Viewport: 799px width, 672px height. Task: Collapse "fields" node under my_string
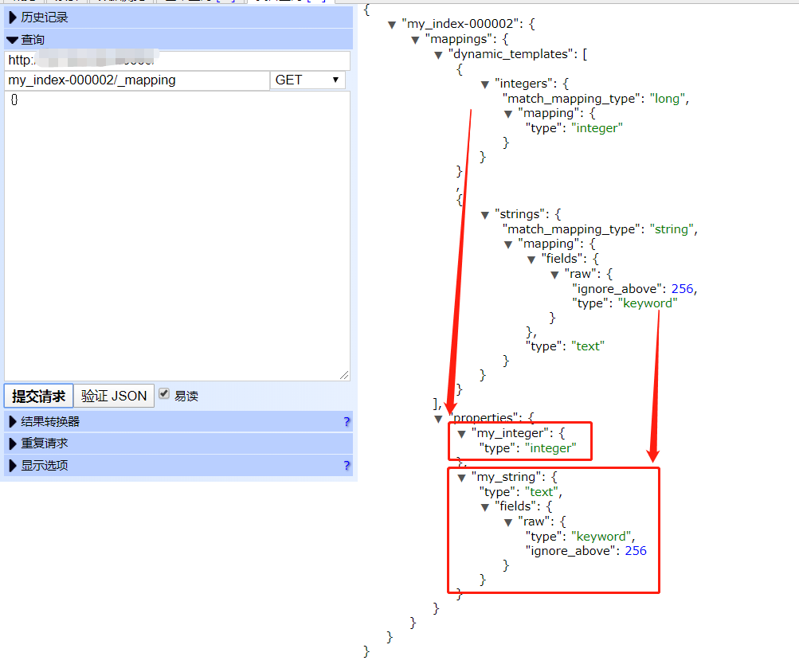(485, 507)
